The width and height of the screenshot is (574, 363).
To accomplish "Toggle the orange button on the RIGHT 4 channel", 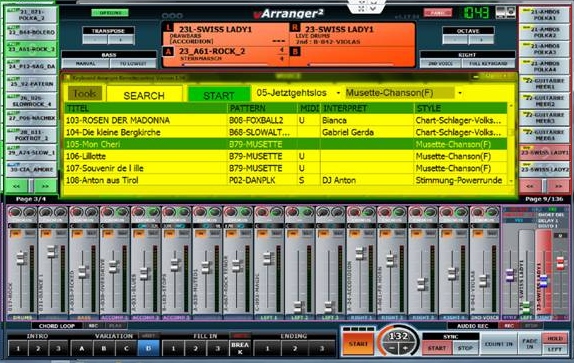I will 446,233.
